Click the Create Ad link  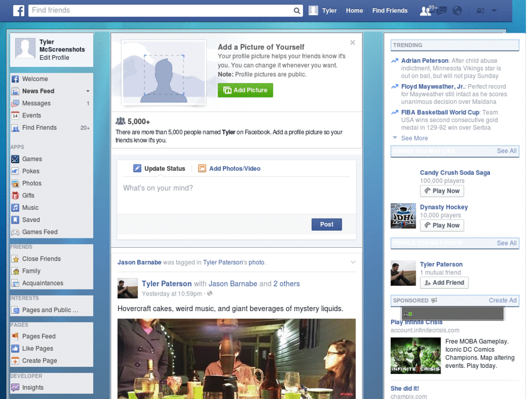[x=502, y=300]
